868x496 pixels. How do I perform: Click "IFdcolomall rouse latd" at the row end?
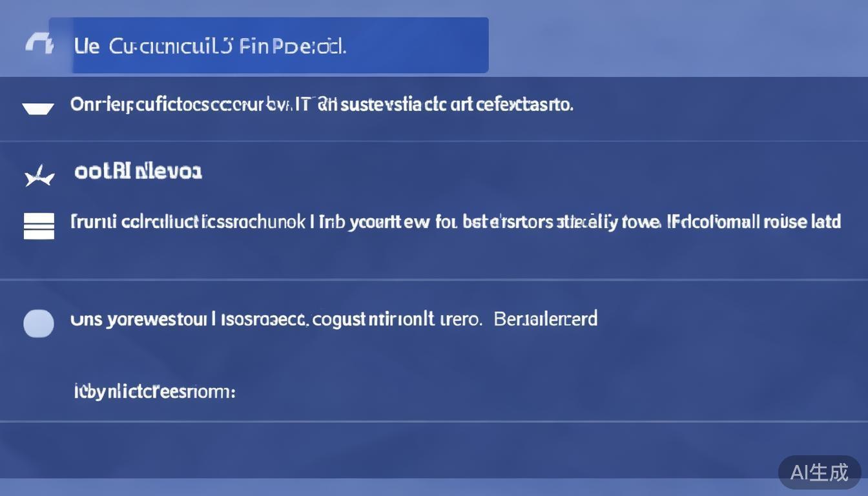756,223
